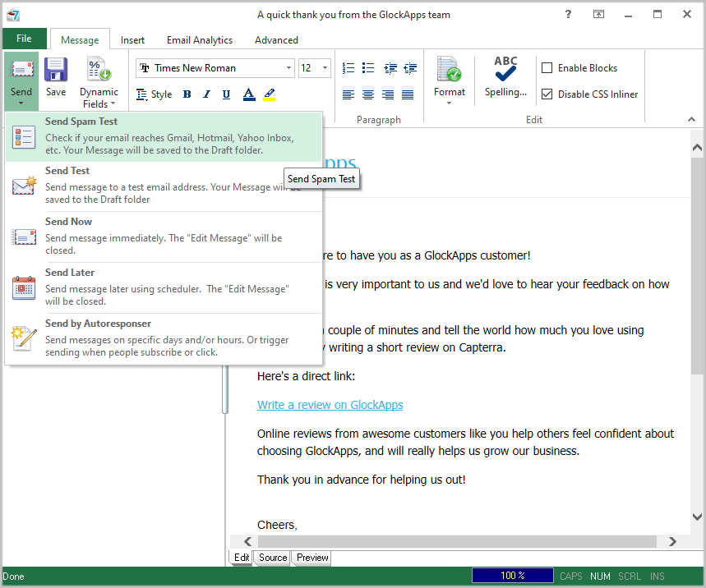Click the Send envelope icon in ribbon

[x=21, y=70]
